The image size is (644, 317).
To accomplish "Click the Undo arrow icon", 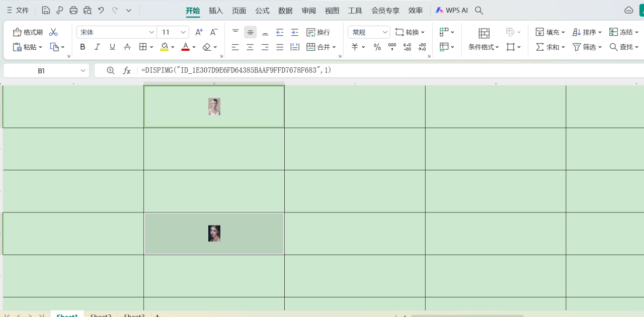I will click(x=101, y=10).
